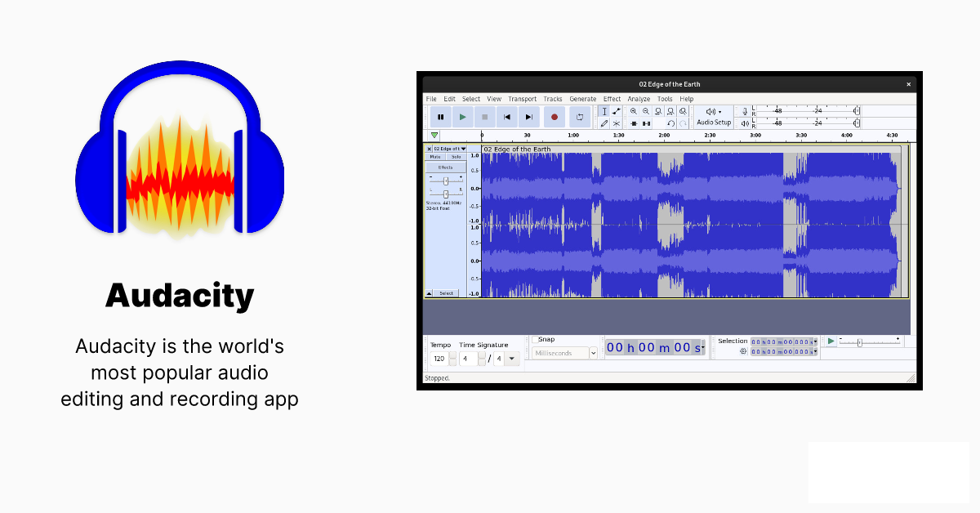This screenshot has height=513, width=980.
Task: Solo the 02 Edge of the Earth track
Action: [456, 157]
